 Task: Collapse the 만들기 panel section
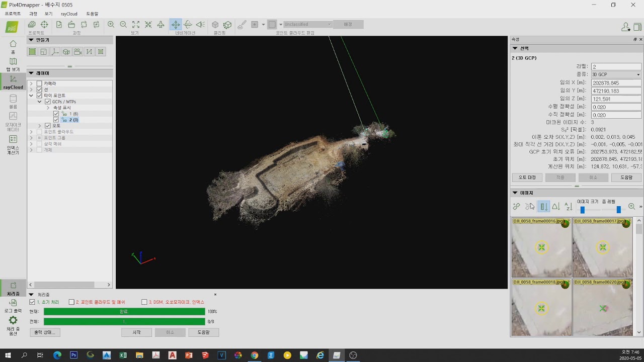pos(31,40)
